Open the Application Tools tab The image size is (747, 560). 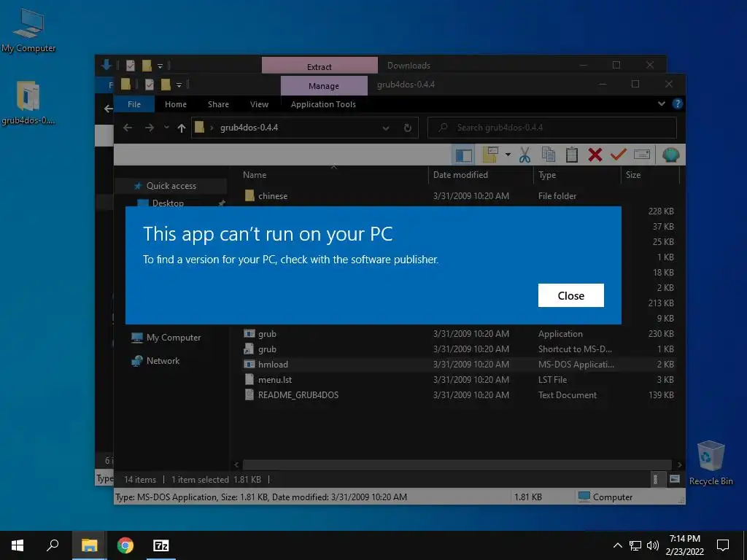pyautogui.click(x=323, y=104)
